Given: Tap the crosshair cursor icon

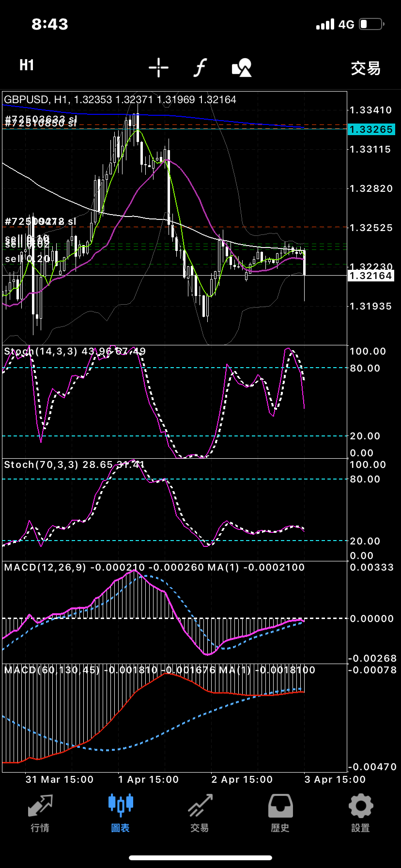Looking at the screenshot, I should tap(158, 67).
